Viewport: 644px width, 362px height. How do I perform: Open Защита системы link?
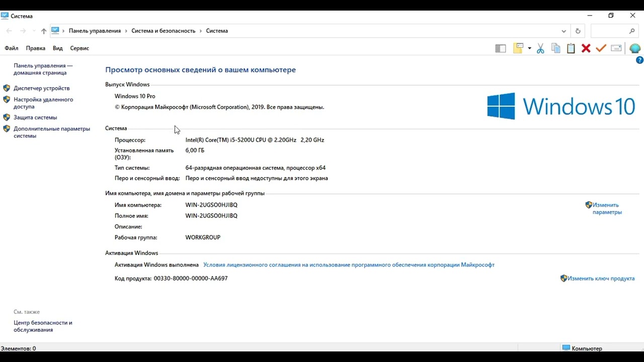[35, 117]
